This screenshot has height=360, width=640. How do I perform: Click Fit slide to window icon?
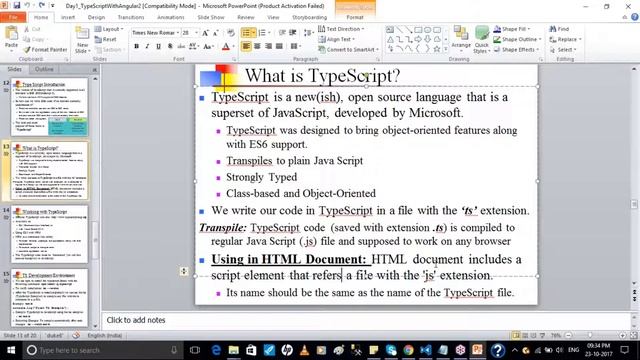[633, 336]
